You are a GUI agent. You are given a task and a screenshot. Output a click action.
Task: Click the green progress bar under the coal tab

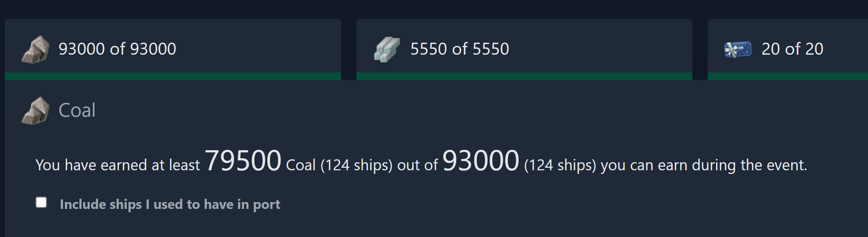[173, 76]
